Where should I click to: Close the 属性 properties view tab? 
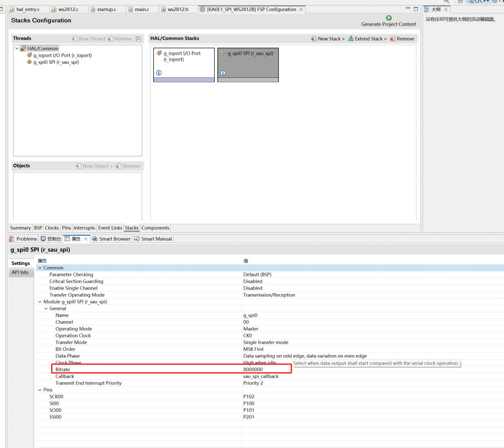click(x=86, y=239)
